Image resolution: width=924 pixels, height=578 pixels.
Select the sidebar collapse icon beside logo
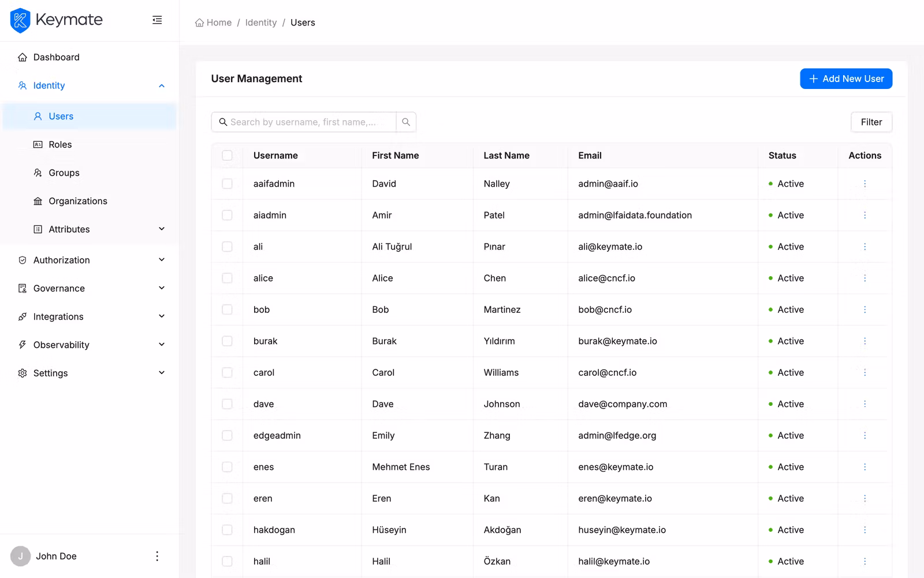(157, 19)
